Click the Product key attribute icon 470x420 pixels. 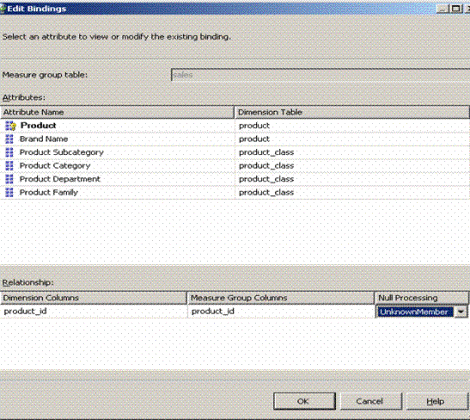10,126
